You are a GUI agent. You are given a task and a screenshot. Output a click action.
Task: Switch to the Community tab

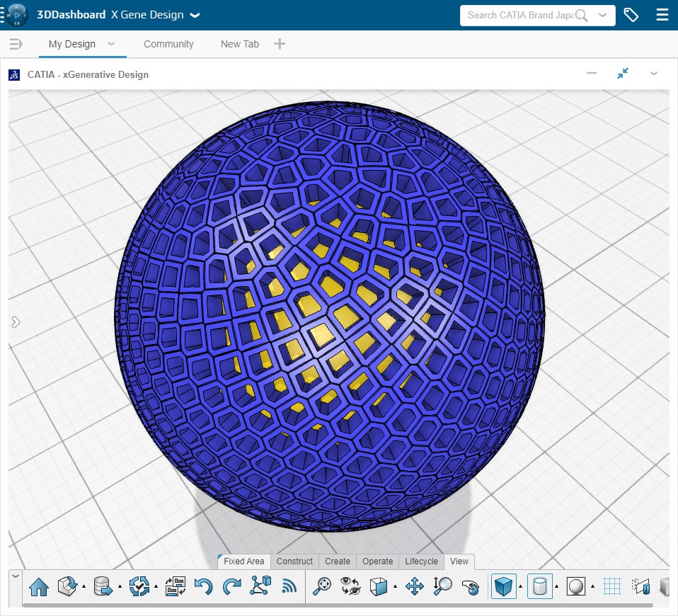(168, 44)
